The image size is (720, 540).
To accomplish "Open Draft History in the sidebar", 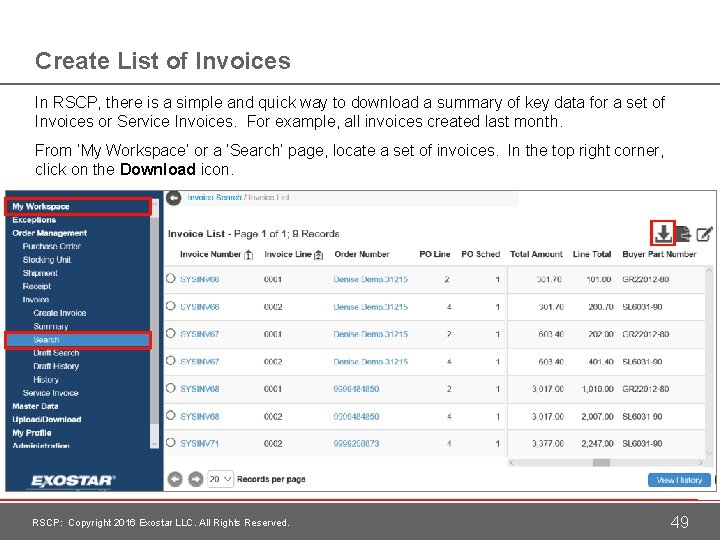I will click(56, 366).
